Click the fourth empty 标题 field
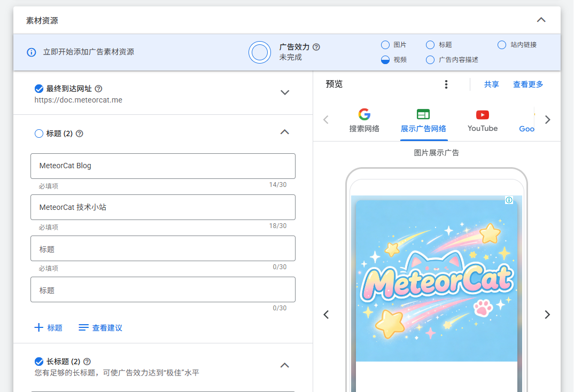 (x=163, y=289)
